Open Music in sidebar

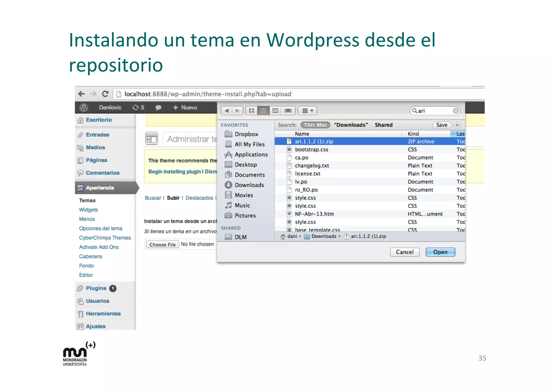point(237,205)
